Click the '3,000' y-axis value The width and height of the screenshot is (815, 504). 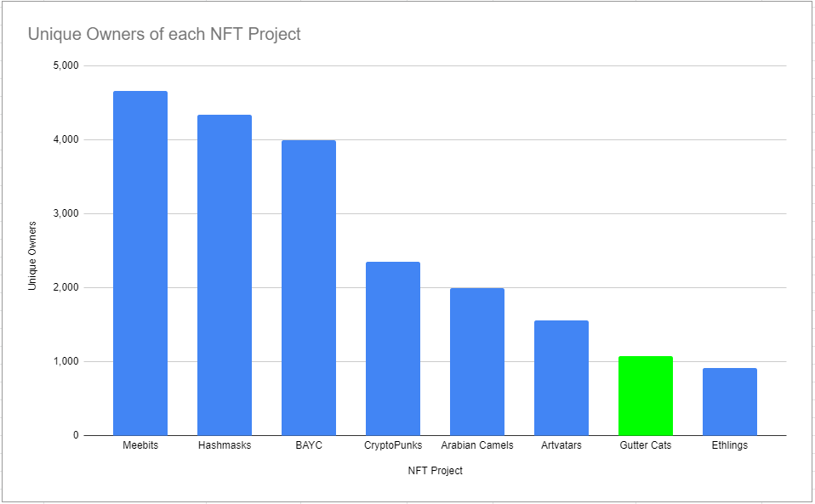point(66,214)
